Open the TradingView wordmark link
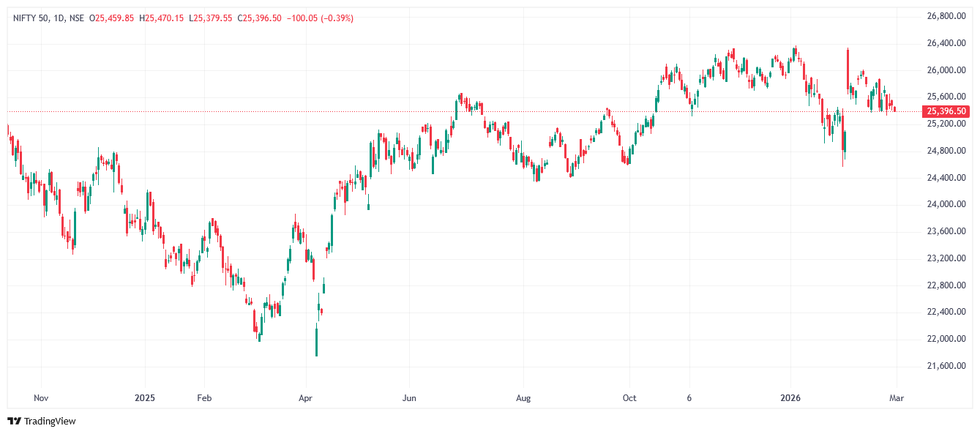This screenshot has width=980, height=434. 50,421
